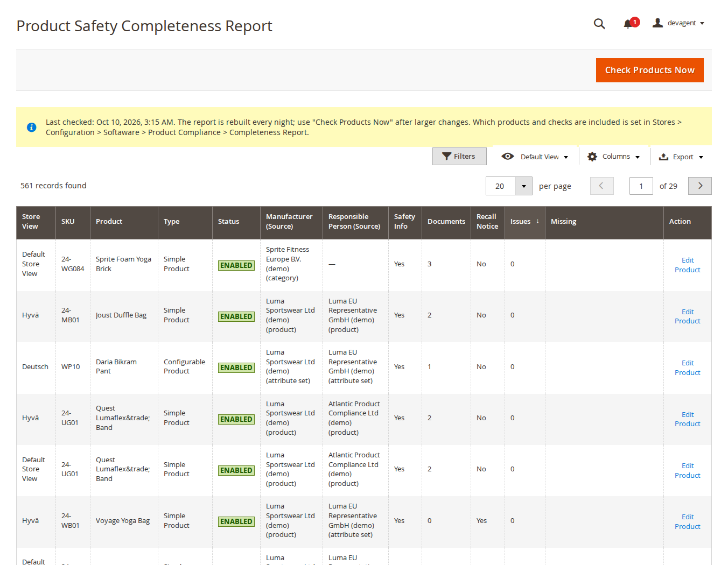Edit Product for Joust Duffle Bag

pyautogui.click(x=688, y=316)
